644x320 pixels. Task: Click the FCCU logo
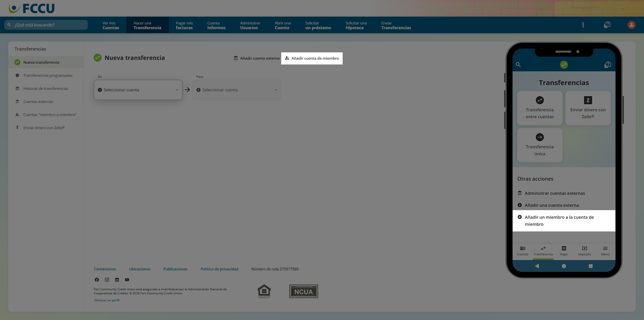[x=32, y=8]
